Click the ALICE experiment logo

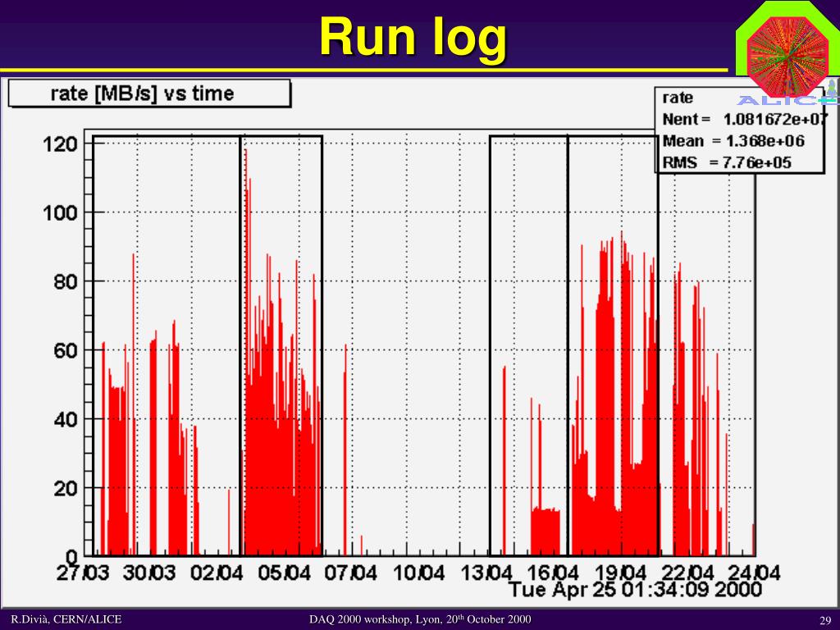click(787, 54)
